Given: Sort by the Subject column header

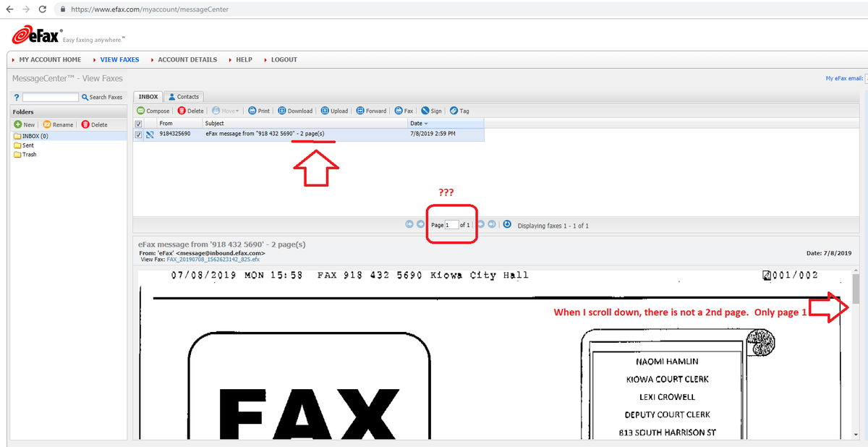Looking at the screenshot, I should (x=215, y=124).
